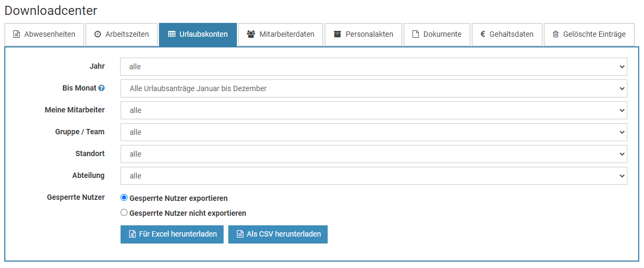644x268 pixels.
Task: Expand the Gruppe / Team dropdown
Action: (x=373, y=132)
